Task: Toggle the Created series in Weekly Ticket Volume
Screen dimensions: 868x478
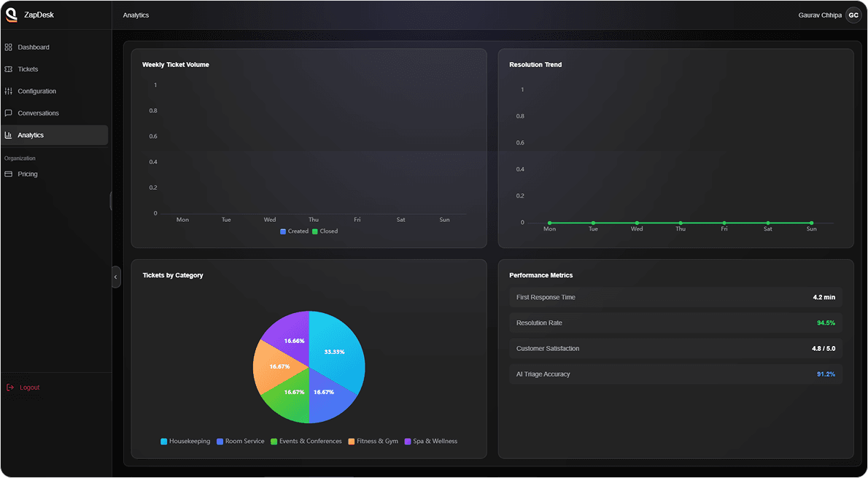Action: pos(291,231)
